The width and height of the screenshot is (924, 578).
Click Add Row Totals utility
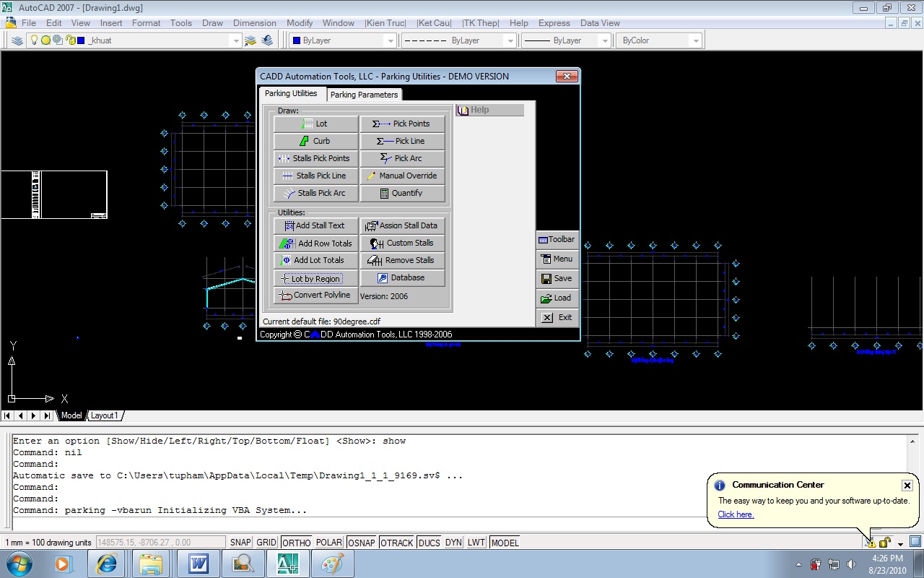315,243
